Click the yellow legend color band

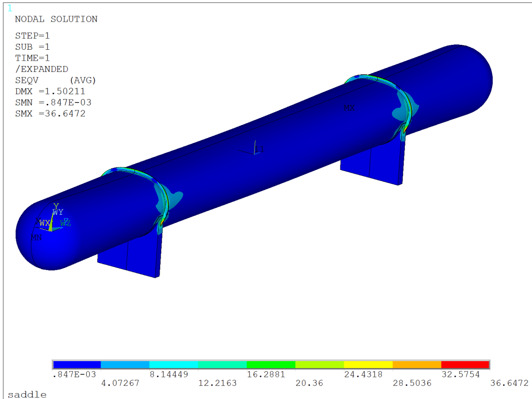pyautogui.click(x=368, y=365)
